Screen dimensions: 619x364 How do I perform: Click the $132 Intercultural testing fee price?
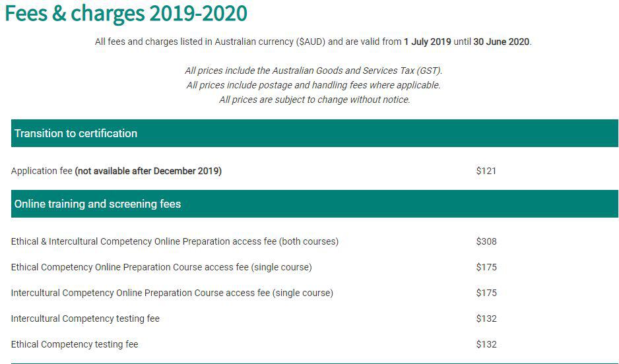(x=486, y=318)
